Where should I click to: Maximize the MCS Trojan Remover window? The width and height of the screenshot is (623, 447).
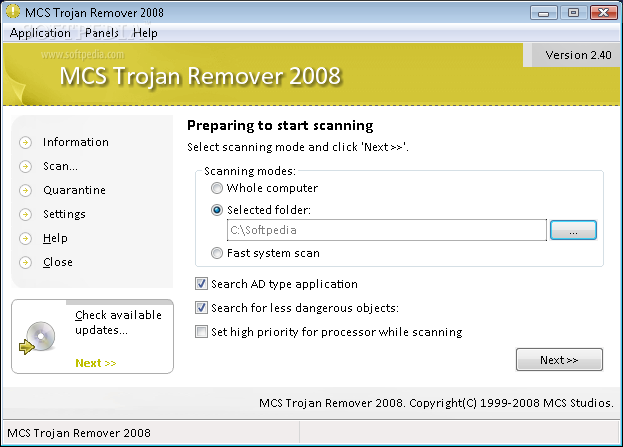pos(573,13)
